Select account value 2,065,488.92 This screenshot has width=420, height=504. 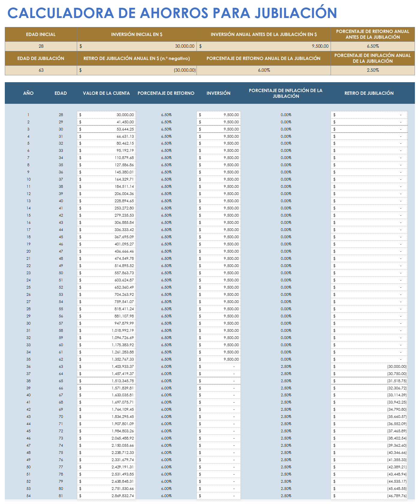pos(106,438)
